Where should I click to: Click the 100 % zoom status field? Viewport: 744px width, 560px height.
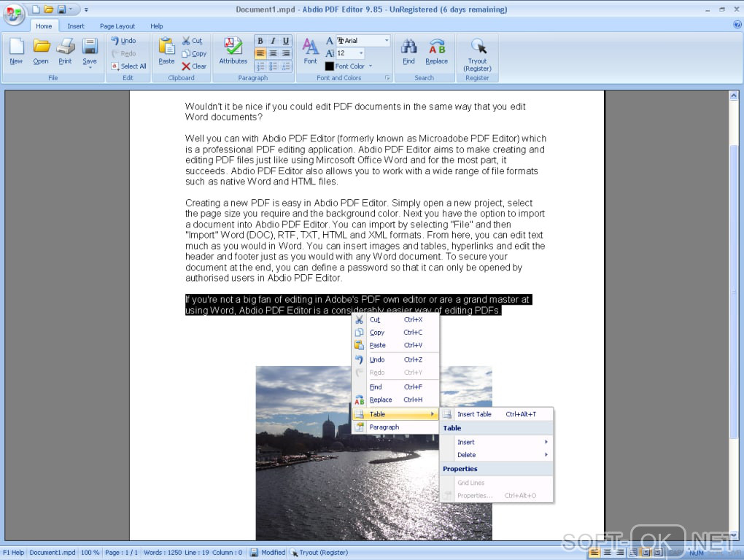click(90, 553)
